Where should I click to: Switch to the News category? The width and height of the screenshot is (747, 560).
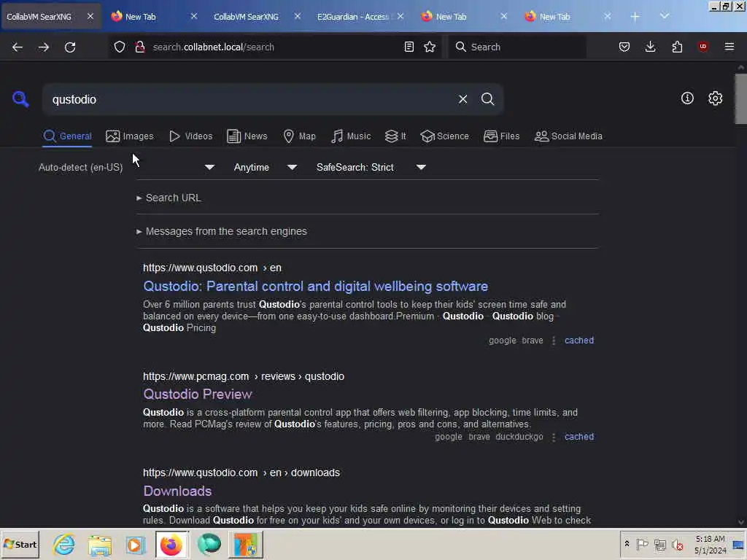click(247, 136)
